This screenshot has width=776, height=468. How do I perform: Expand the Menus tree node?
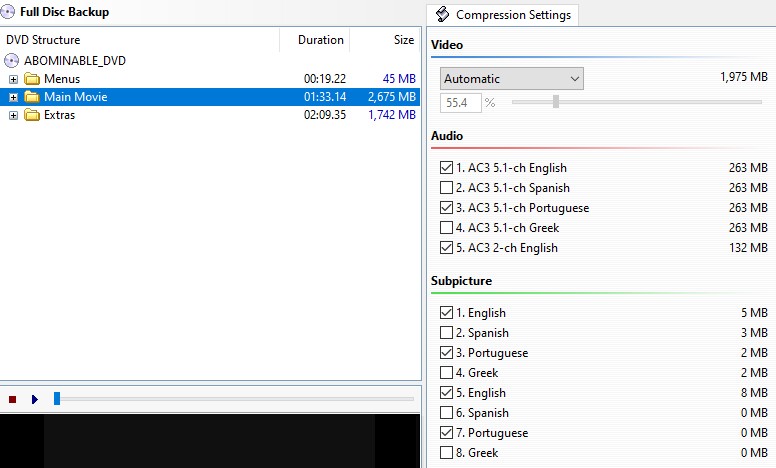tap(13, 79)
